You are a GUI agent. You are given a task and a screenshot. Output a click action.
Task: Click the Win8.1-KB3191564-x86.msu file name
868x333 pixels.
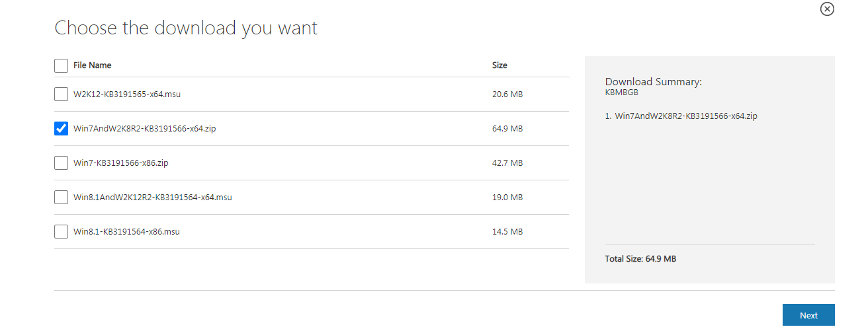point(126,232)
